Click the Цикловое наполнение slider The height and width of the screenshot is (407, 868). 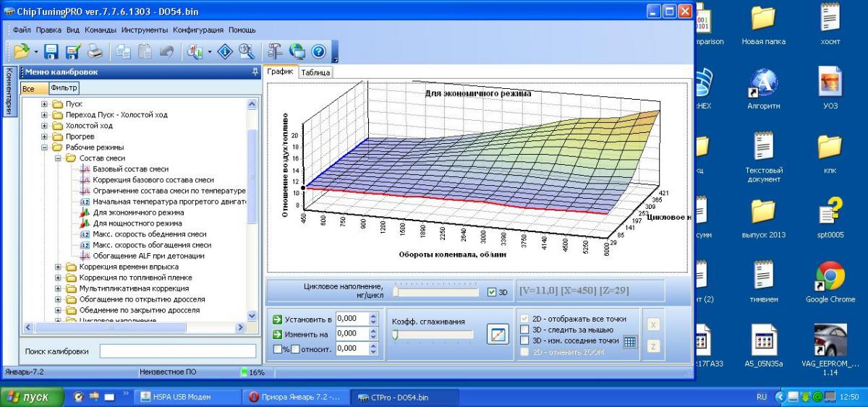coord(435,291)
